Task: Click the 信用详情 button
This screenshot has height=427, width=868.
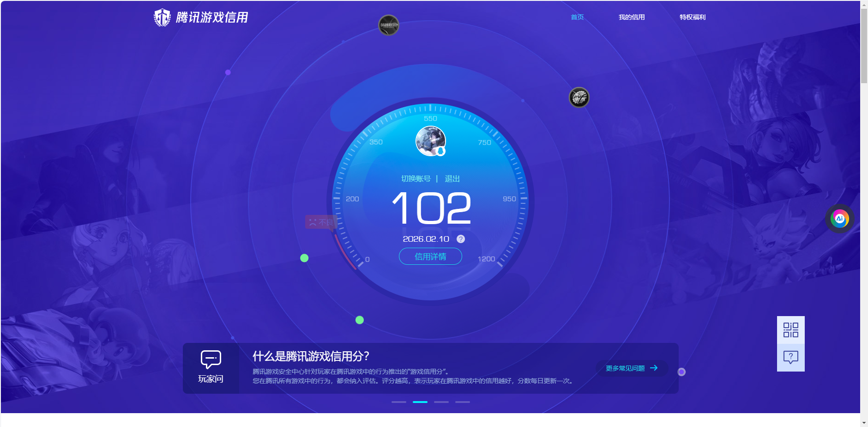Action: 430,256
